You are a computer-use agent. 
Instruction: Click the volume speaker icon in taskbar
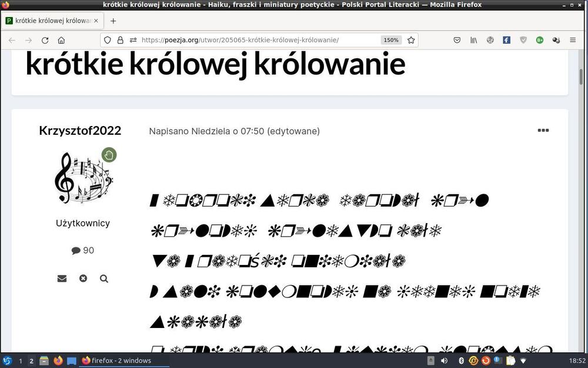[444, 360]
